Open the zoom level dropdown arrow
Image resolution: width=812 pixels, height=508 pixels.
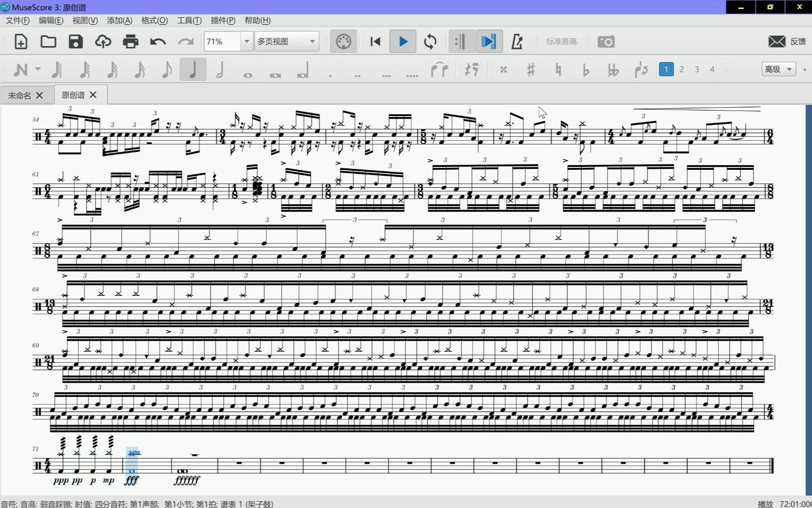click(247, 41)
